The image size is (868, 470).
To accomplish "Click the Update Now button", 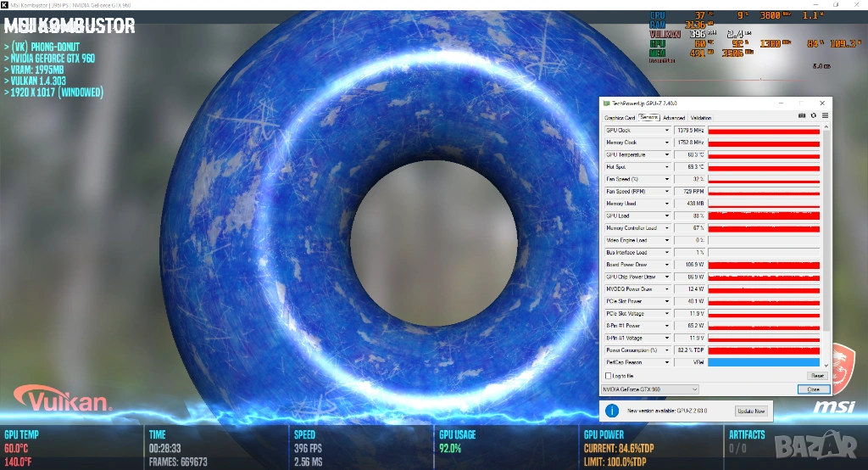I will [x=751, y=411].
